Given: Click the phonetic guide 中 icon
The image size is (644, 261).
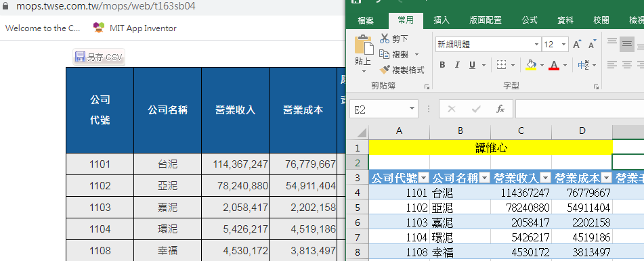Looking at the screenshot, I should [x=583, y=65].
